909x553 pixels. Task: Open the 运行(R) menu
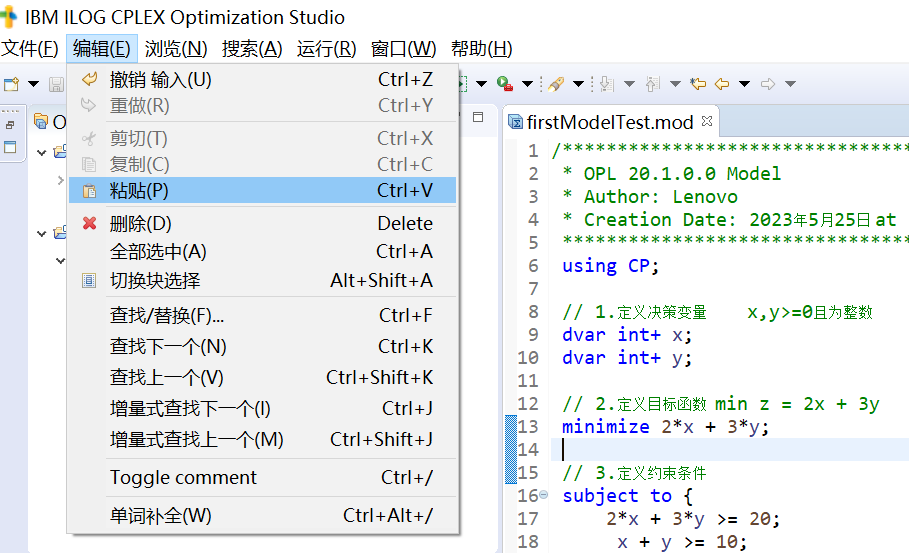(326, 49)
